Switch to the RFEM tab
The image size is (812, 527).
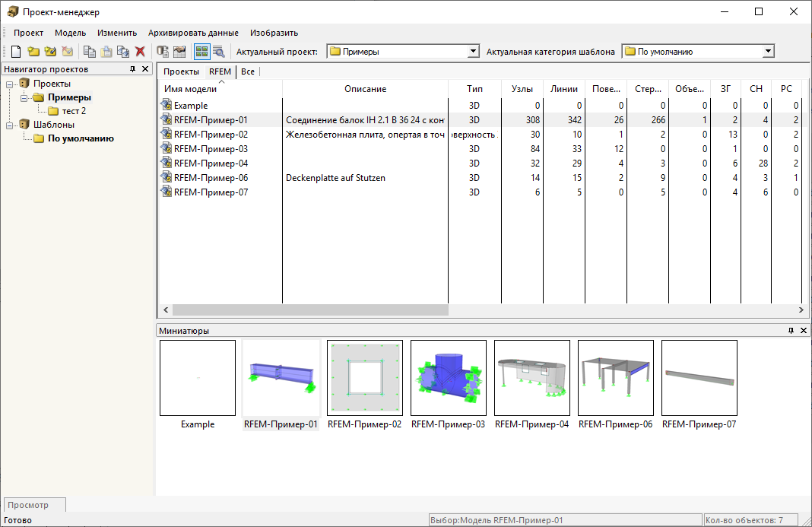(x=220, y=71)
